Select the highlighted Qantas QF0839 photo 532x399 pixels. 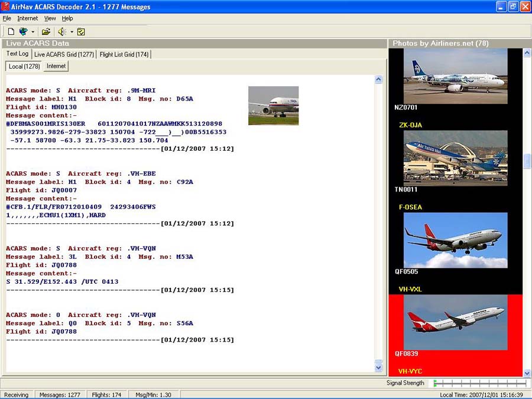tap(456, 322)
